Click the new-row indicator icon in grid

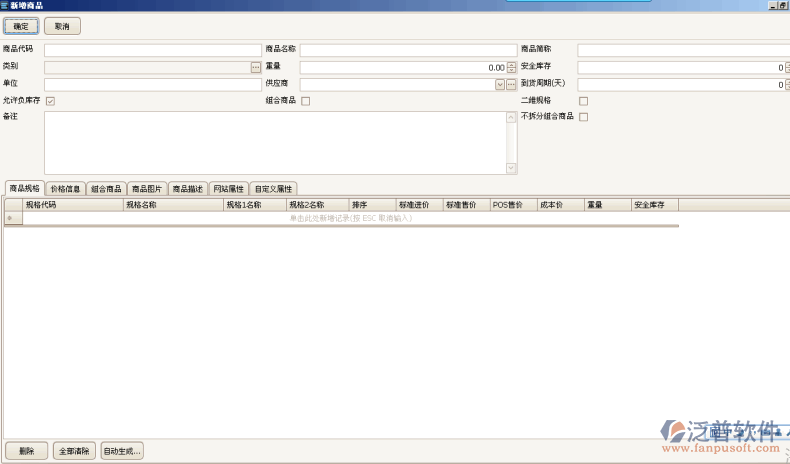[x=10, y=218]
